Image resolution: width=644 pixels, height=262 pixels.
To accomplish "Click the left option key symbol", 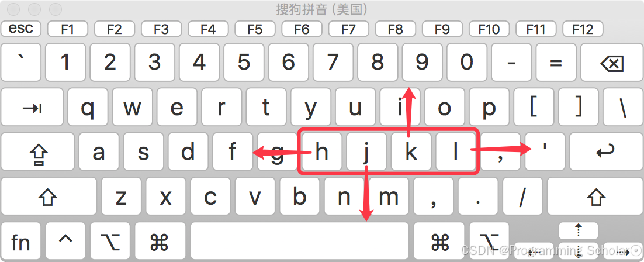I will click(110, 242).
